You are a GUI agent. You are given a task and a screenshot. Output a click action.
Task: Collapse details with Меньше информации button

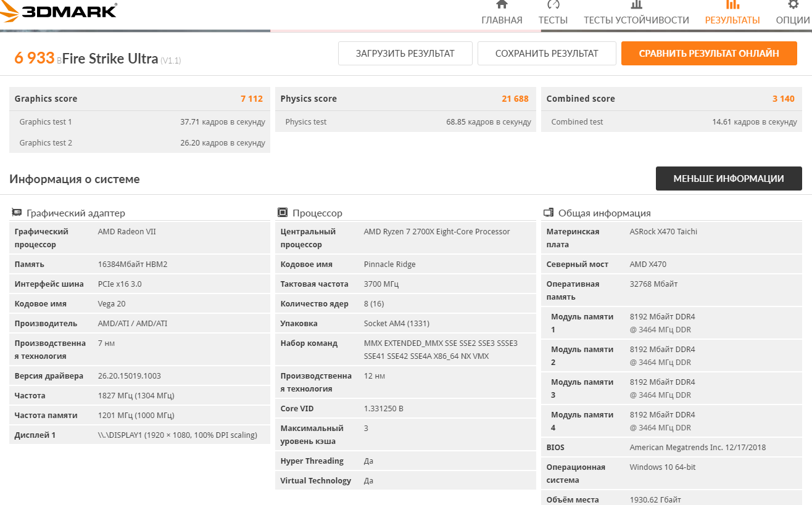pyautogui.click(x=729, y=178)
